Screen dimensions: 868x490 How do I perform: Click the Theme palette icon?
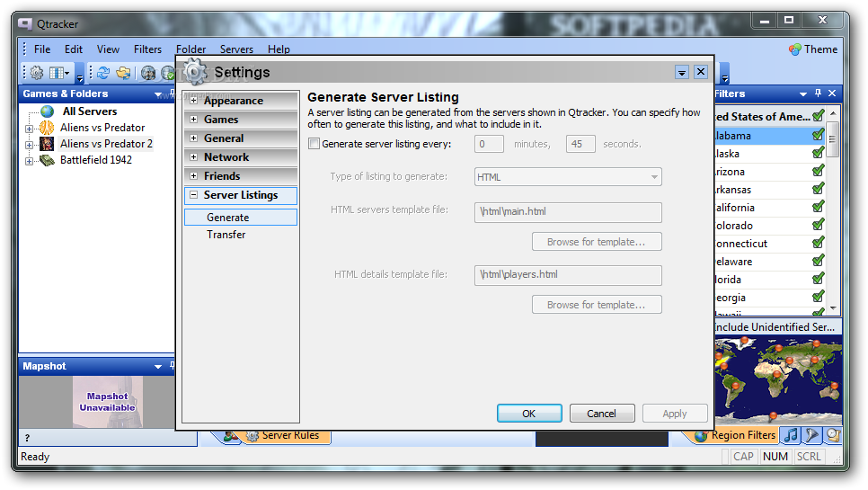point(795,49)
